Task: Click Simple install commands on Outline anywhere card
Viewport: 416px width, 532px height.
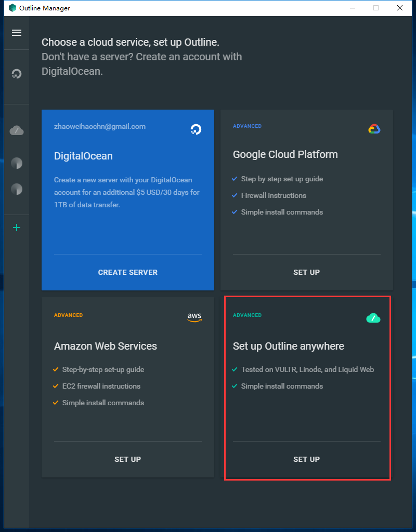Action: point(282,386)
